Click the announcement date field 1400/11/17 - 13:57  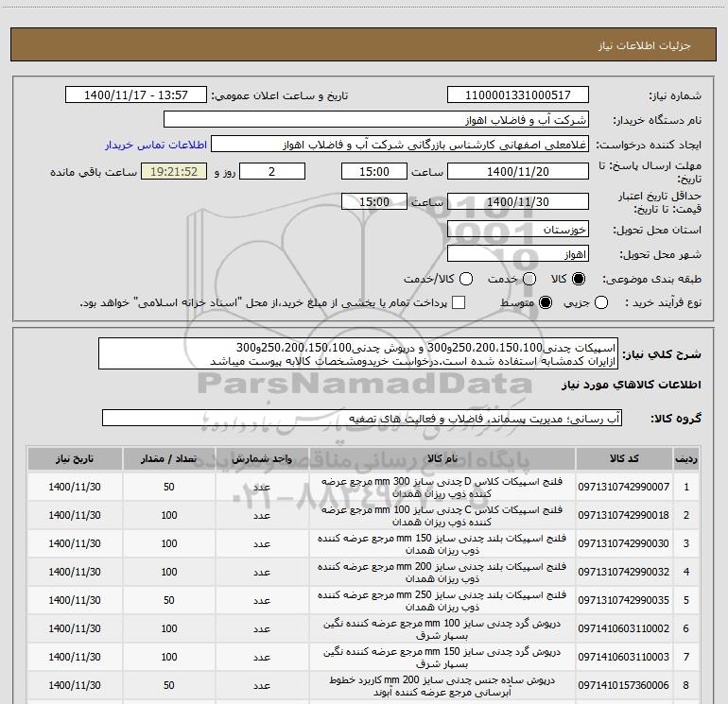click(x=135, y=94)
